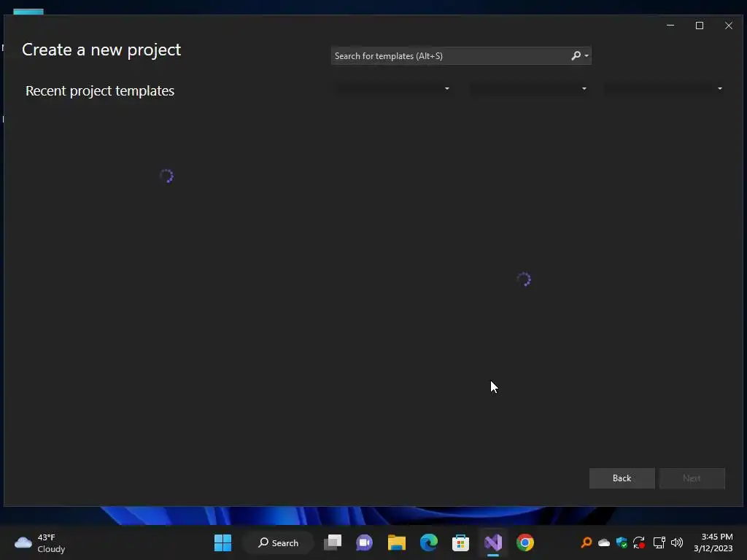Screen dimensions: 747x560
Task: Launch Microsoft Edge from the taskbar
Action: (x=429, y=542)
